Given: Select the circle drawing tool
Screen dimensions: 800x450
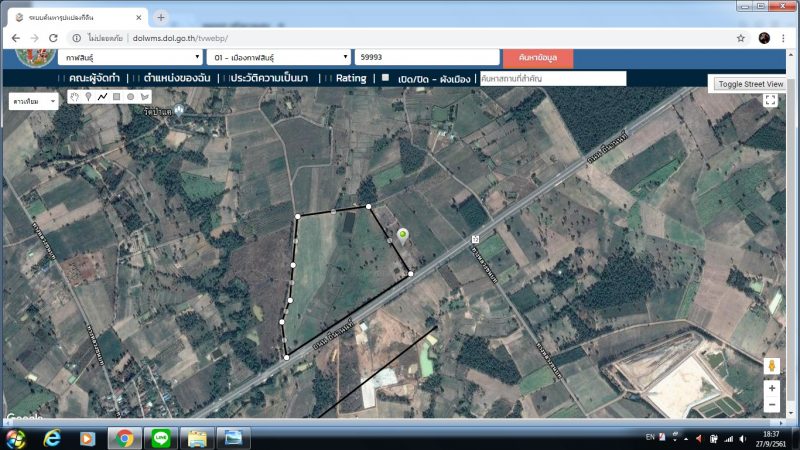Looking at the screenshot, I should pos(131,96).
